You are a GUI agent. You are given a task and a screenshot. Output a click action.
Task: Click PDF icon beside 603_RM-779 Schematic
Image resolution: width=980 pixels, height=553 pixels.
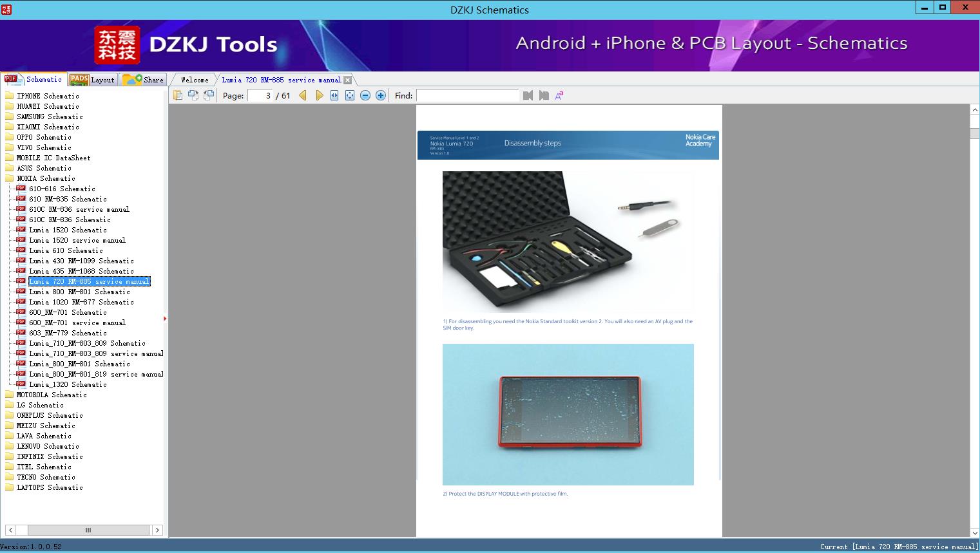coord(21,332)
